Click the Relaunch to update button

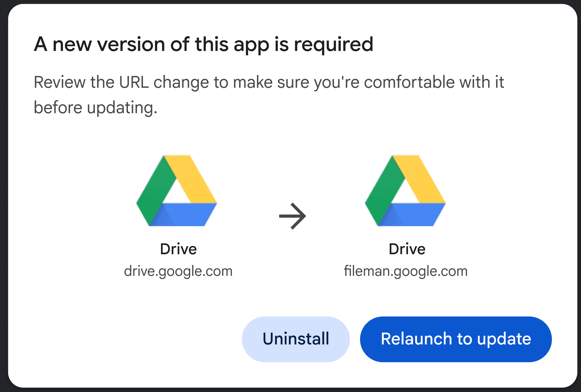(x=456, y=339)
